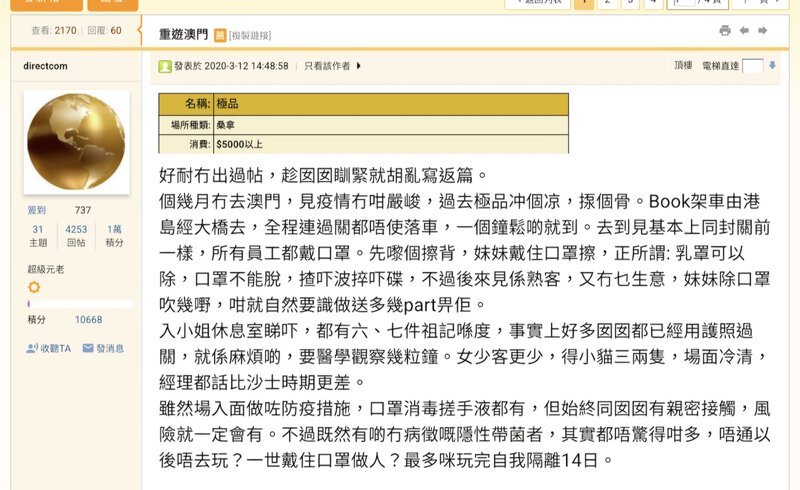Click the points progress bar under the rank icon
Screen dimensions: 800x490
point(81,304)
